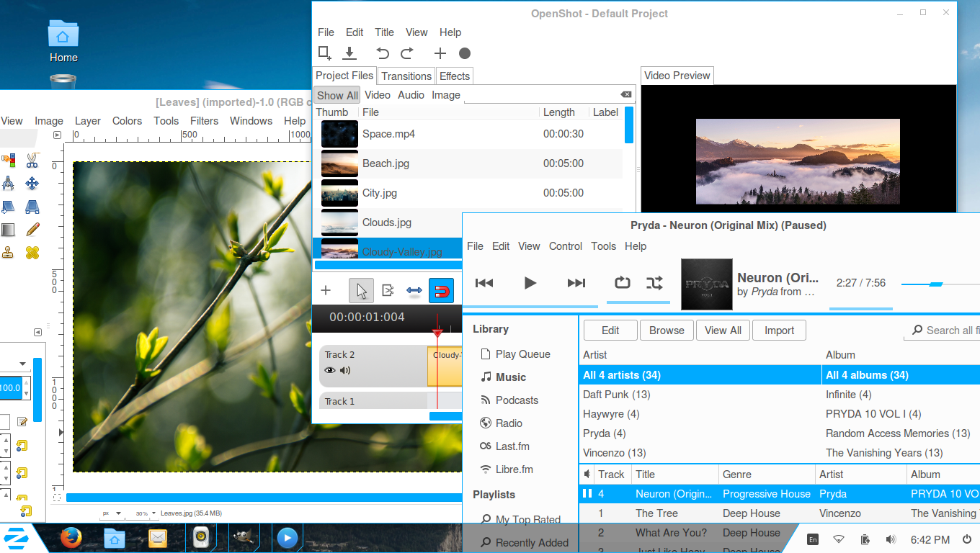The height and width of the screenshot is (553, 980).
Task: Click the red playhead marker on OpenShot timeline
Action: [x=437, y=333]
